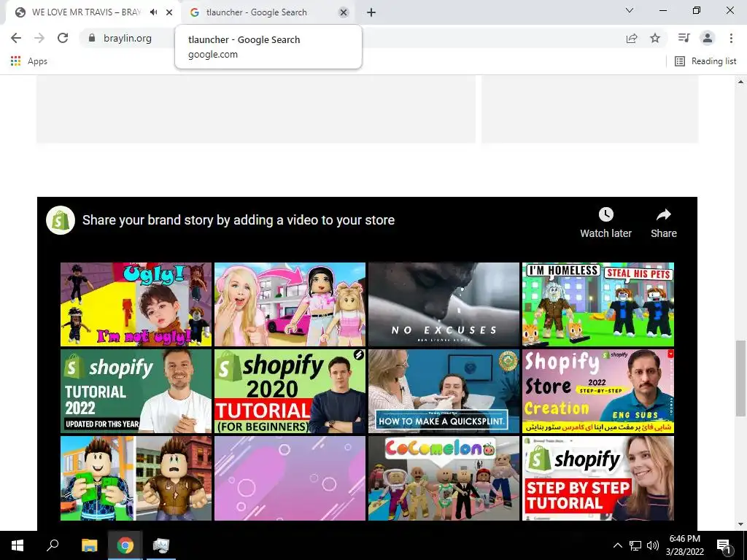This screenshot has height=560, width=747.
Task: Click the Chrome taskbar icon
Action: pyautogui.click(x=125, y=545)
